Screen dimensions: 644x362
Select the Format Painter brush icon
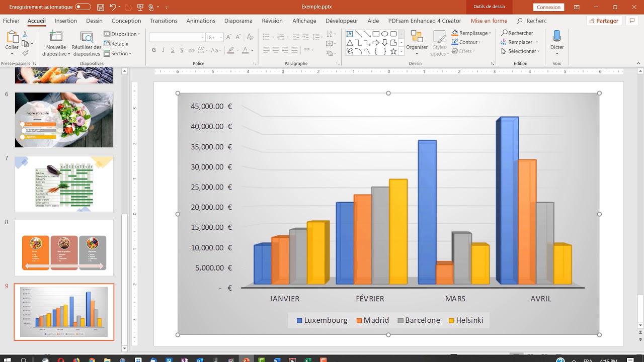(x=25, y=53)
